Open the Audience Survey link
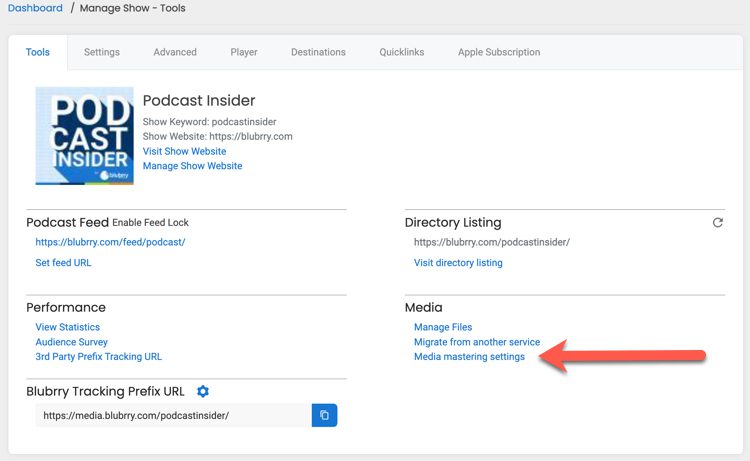Image resolution: width=750 pixels, height=461 pixels. [x=71, y=342]
